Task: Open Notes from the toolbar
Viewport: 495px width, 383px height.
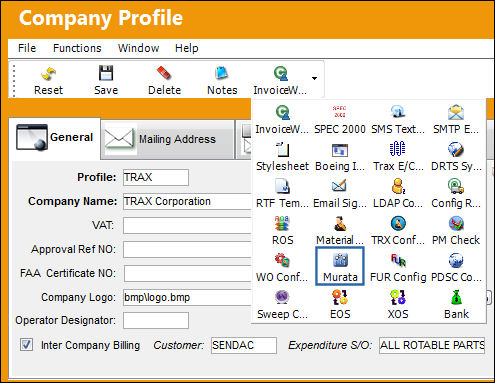Action: (x=222, y=81)
